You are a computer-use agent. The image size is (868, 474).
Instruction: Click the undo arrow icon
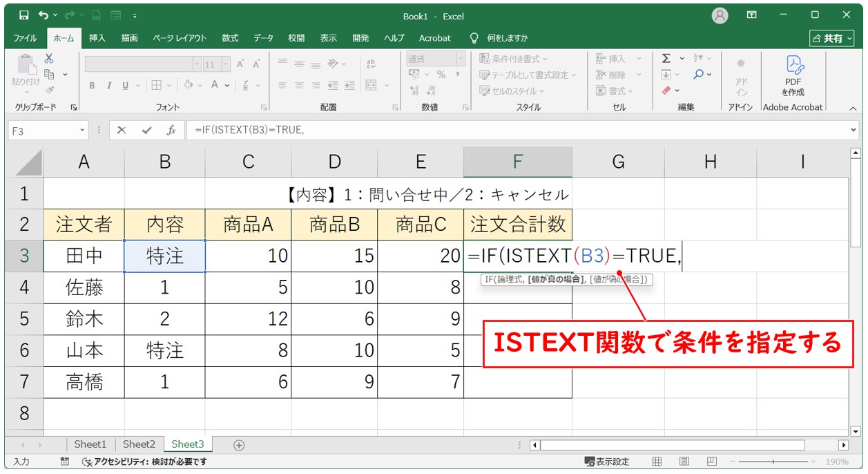(x=44, y=15)
